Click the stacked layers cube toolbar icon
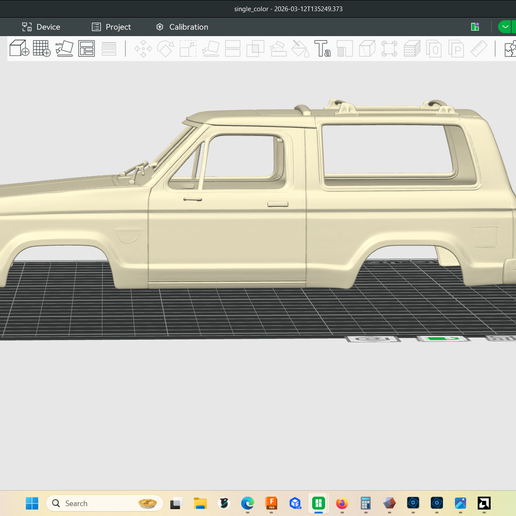 pyautogui.click(x=412, y=49)
